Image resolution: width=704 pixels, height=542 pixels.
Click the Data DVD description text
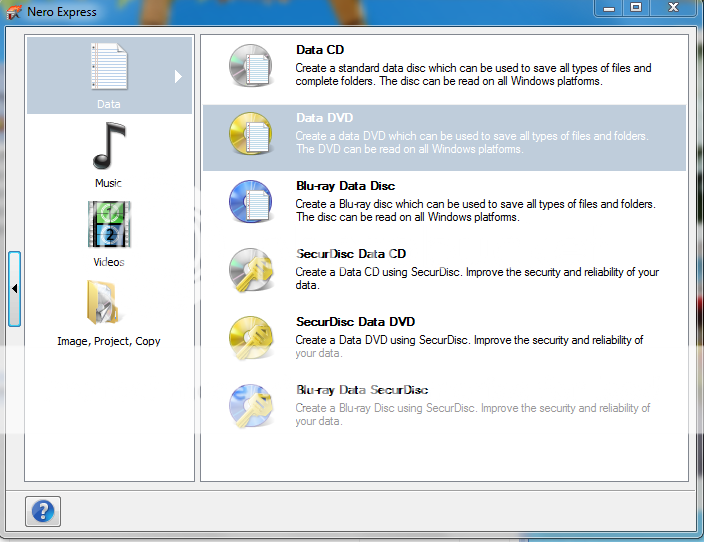(x=472, y=142)
